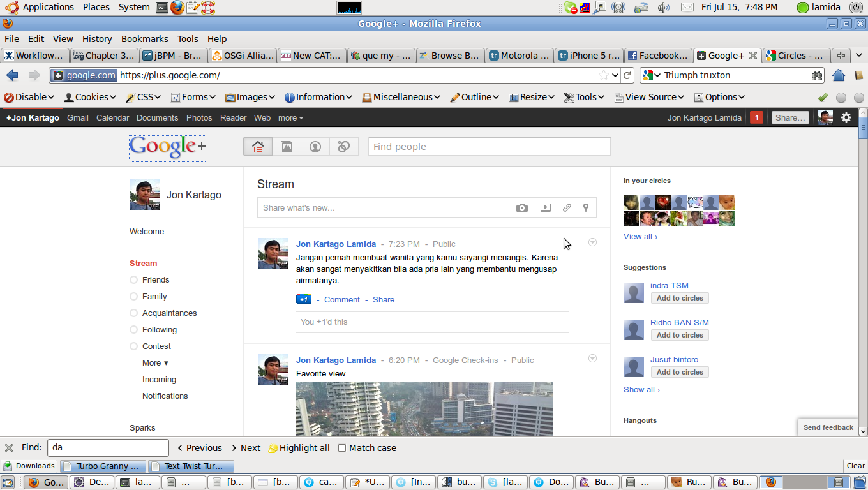Launch Firefox from the top panel

point(177,8)
